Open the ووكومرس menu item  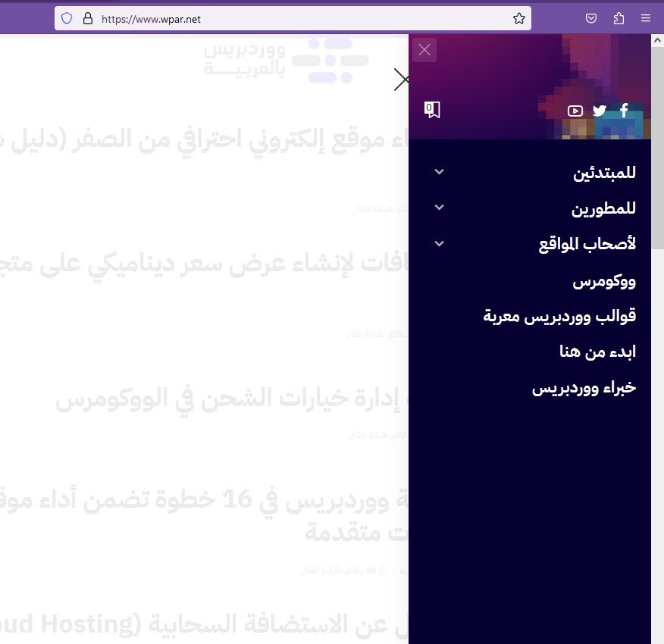604,281
